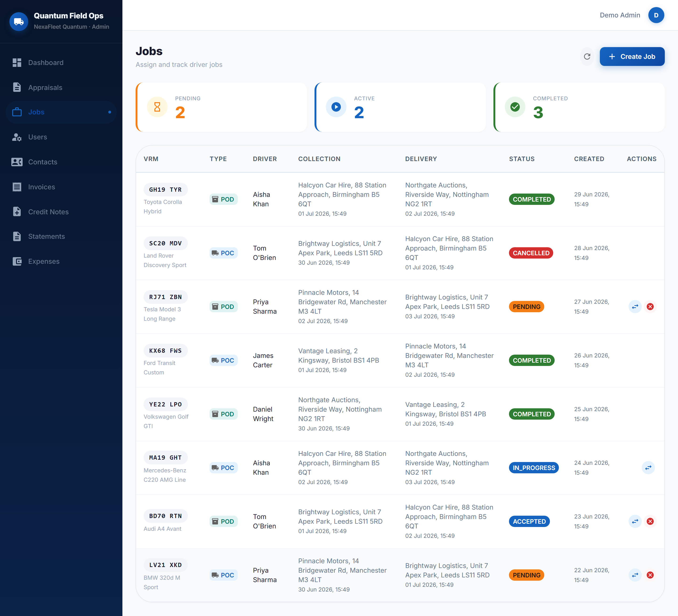Reassign the LV21 XKD job

tap(635, 575)
